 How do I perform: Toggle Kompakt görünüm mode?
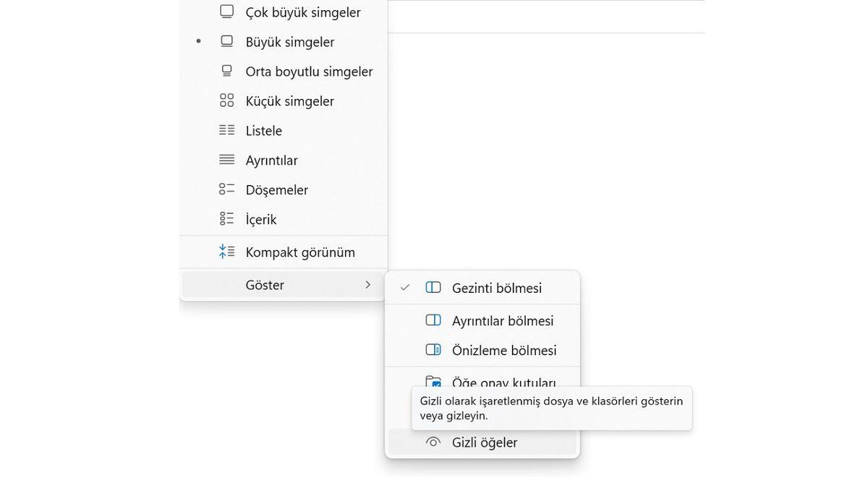(299, 252)
